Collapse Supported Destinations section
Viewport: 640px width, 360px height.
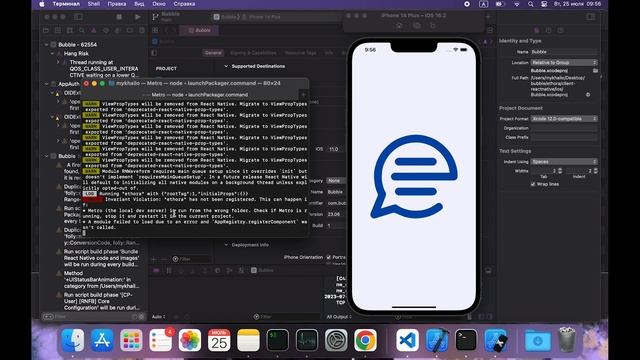coord(226,66)
